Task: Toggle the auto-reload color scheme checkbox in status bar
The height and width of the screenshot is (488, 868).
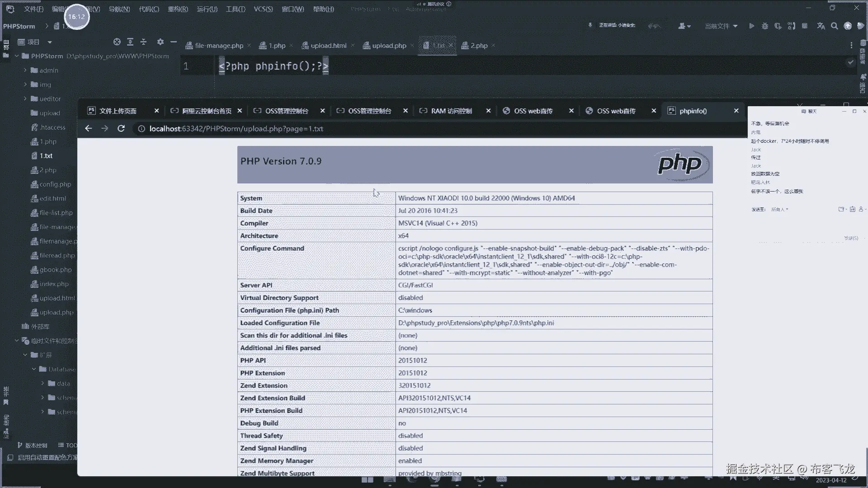Action: (x=10, y=457)
